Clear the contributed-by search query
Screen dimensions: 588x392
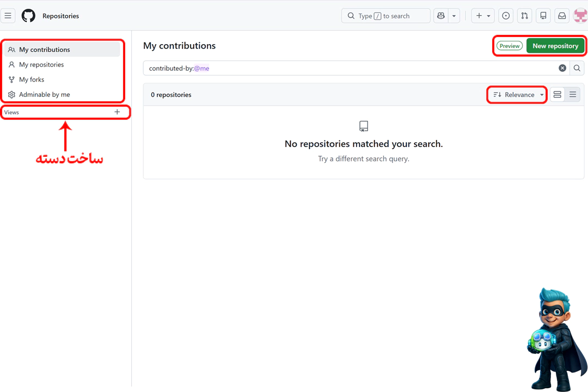click(x=562, y=68)
